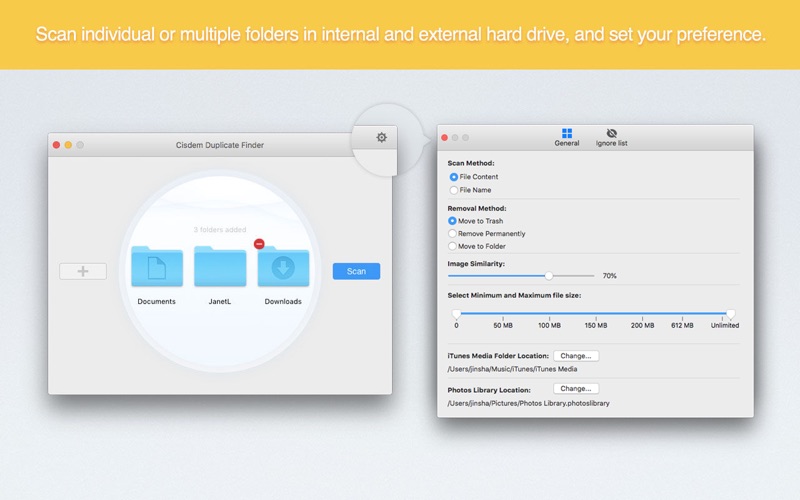Click the 150 MB size mark label
800x500 pixels.
click(x=596, y=325)
